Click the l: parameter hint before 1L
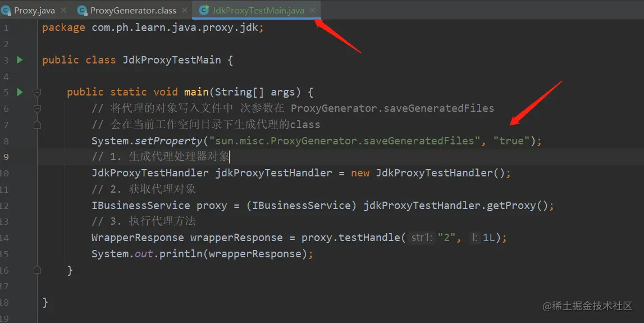644x323 pixels. [x=474, y=238]
